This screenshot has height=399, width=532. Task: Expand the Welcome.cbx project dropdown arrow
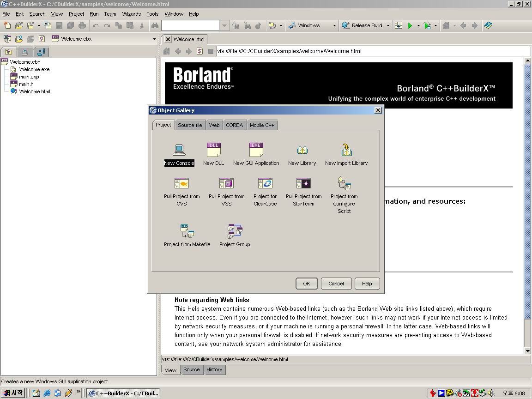click(x=154, y=39)
